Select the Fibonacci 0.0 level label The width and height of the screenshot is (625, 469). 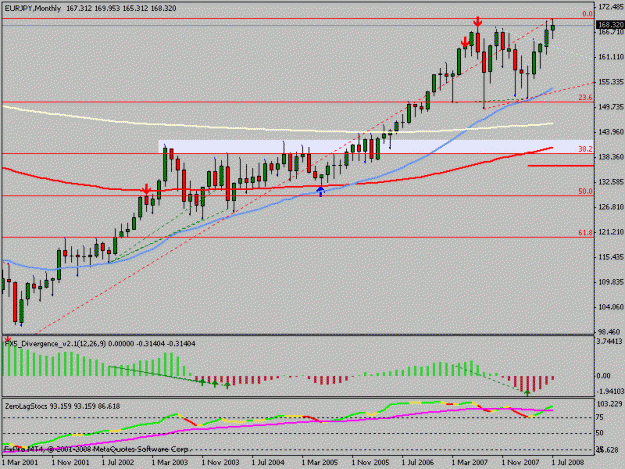click(588, 14)
